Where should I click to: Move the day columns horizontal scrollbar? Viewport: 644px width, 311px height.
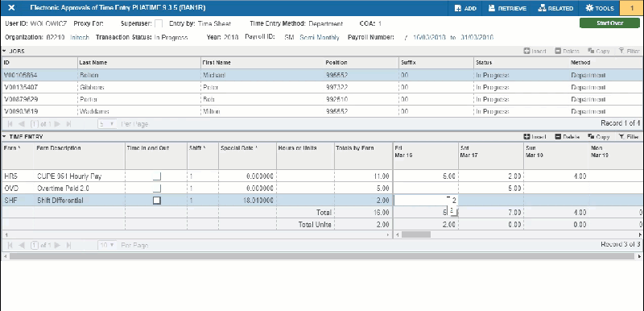pyautogui.click(x=416, y=234)
